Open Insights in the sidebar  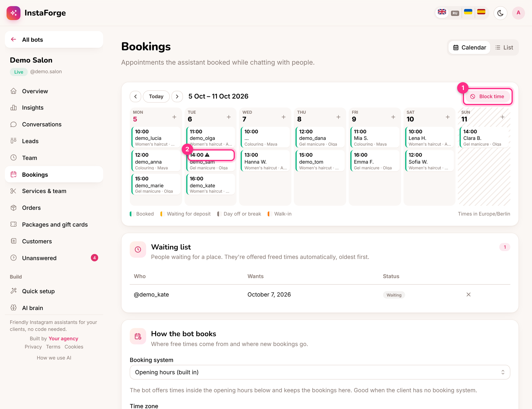point(54,108)
